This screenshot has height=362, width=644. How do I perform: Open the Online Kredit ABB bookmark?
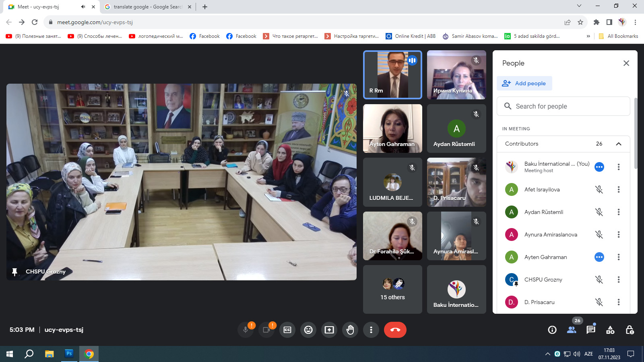[x=411, y=36]
